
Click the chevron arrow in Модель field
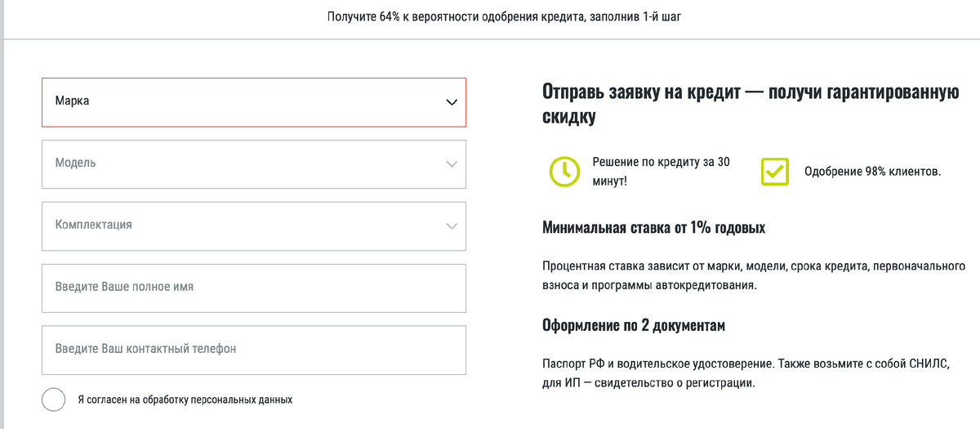coord(452,164)
